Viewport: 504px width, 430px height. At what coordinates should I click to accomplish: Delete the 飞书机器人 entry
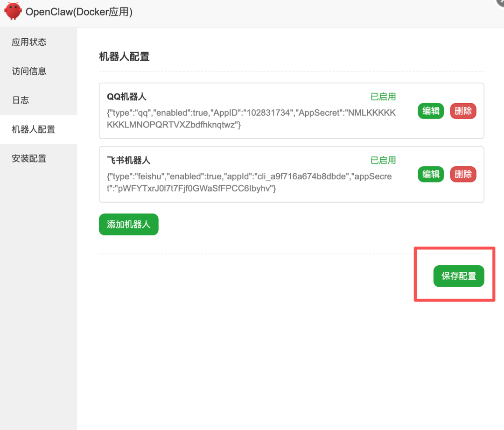(x=463, y=174)
